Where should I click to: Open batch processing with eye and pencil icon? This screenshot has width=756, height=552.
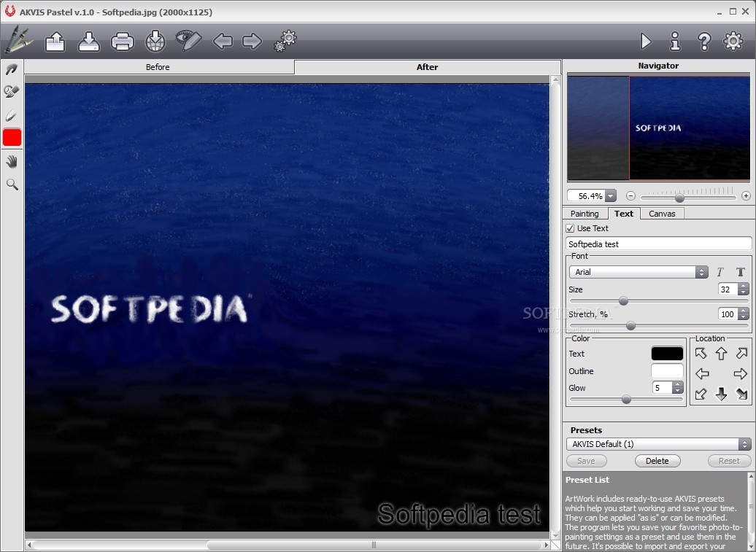point(188,40)
